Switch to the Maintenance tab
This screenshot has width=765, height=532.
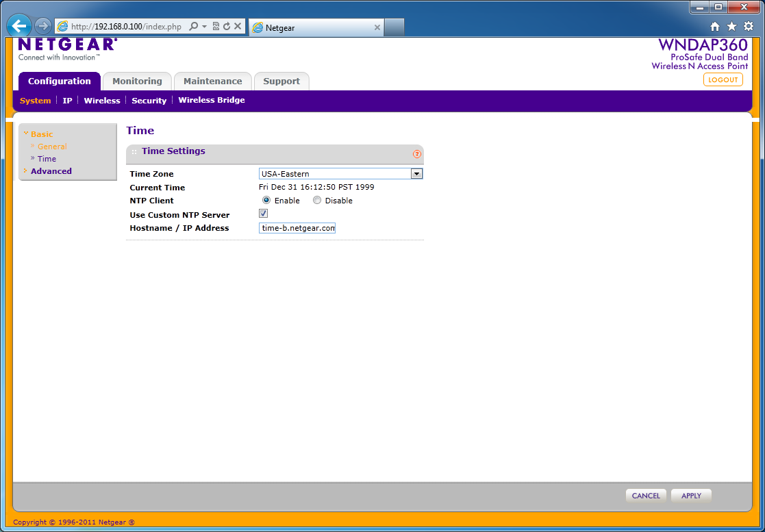pyautogui.click(x=213, y=81)
